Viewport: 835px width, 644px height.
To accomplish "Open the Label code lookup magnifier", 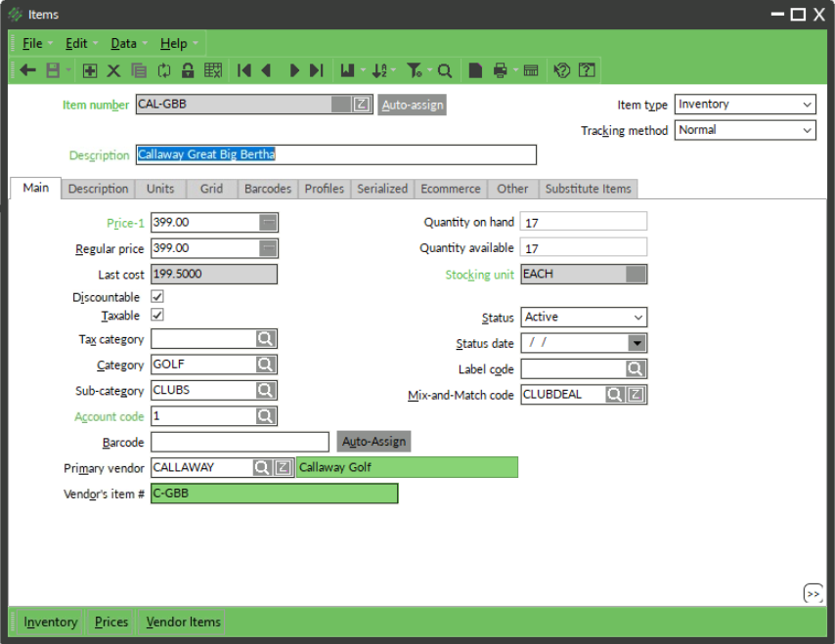I will 635,368.
